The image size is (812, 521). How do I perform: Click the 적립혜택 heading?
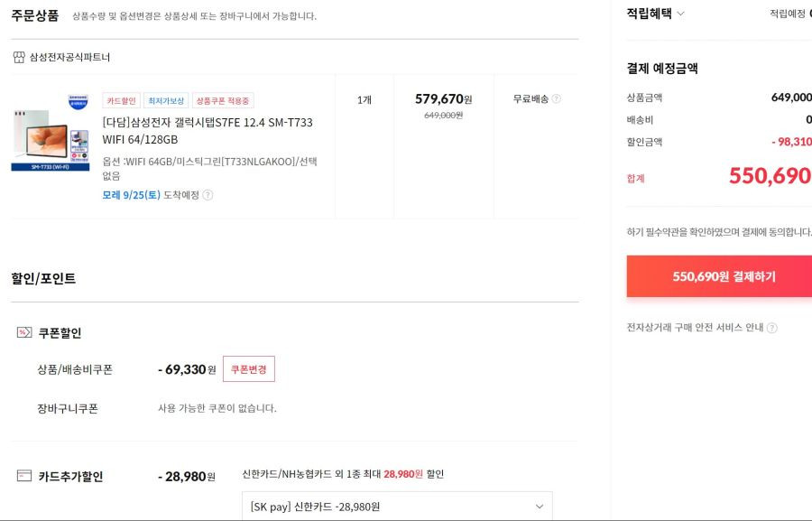[649, 14]
